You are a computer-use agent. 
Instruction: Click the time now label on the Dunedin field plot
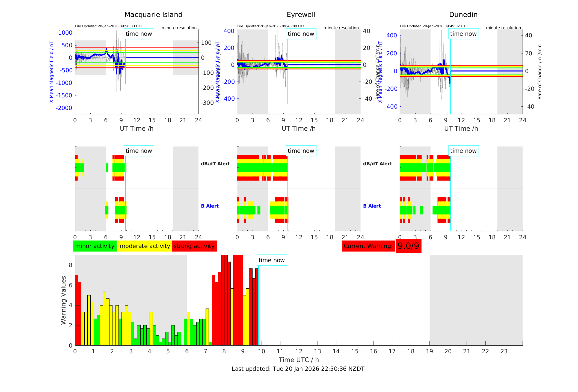pyautogui.click(x=463, y=34)
